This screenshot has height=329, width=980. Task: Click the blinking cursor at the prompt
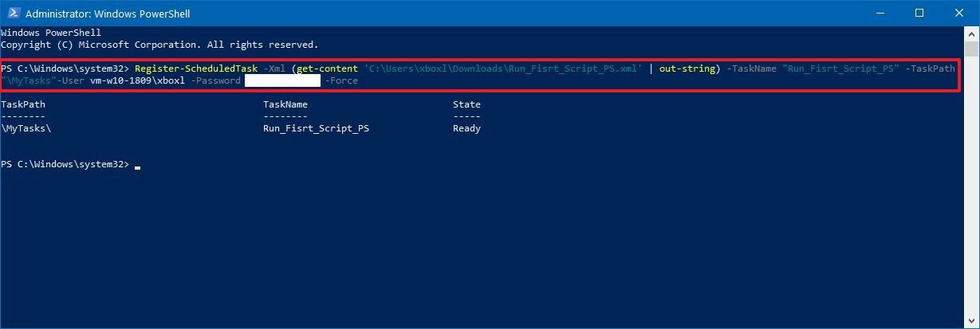pos(138,166)
